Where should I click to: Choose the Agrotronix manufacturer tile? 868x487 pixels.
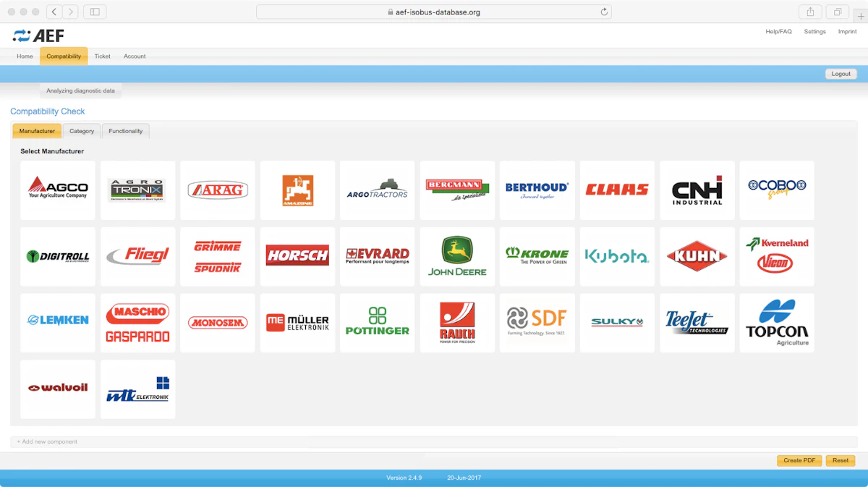tap(138, 190)
